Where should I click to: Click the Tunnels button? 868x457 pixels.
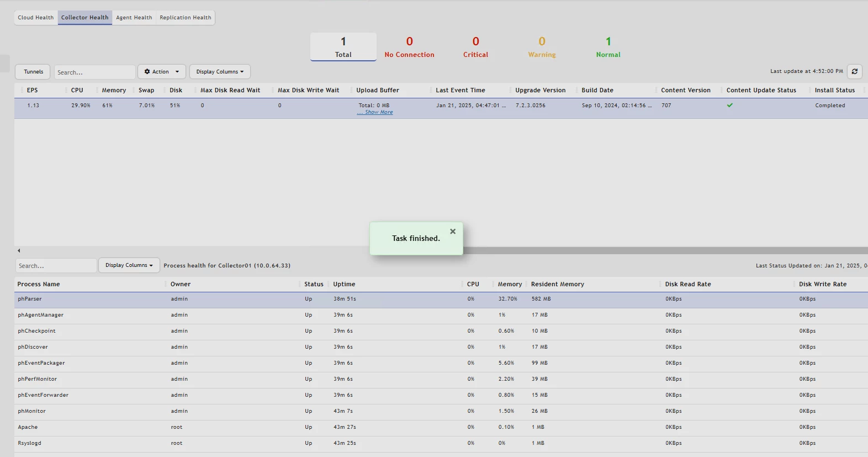(x=34, y=72)
